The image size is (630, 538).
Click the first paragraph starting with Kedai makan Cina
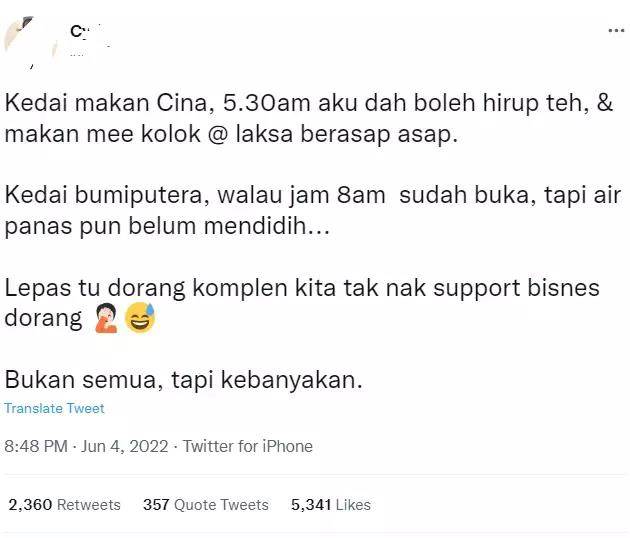(x=309, y=119)
